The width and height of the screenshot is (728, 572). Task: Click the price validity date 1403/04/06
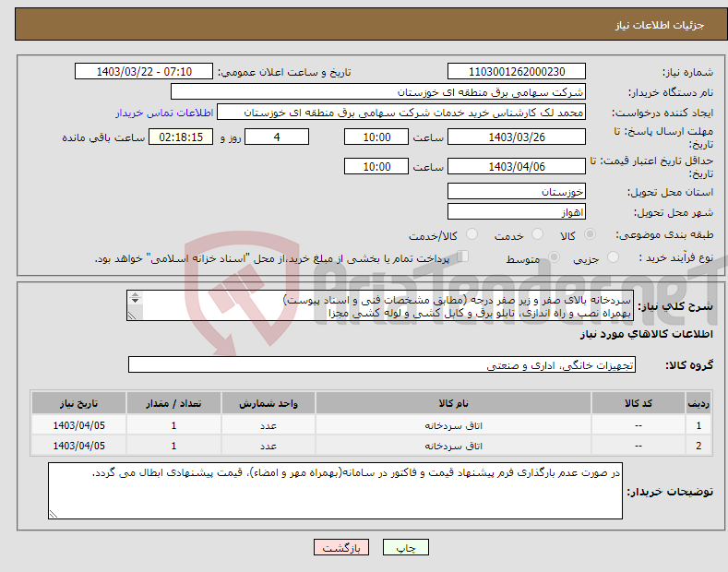click(517, 166)
